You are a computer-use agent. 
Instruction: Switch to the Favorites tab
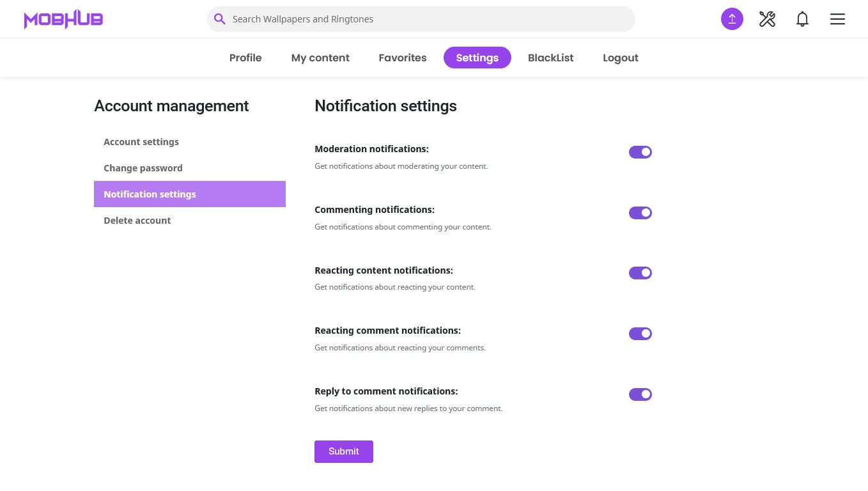click(x=402, y=58)
